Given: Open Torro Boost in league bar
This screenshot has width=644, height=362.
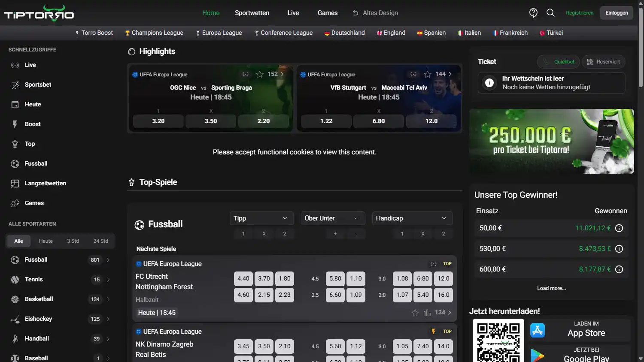Looking at the screenshot, I should pyautogui.click(x=94, y=33).
